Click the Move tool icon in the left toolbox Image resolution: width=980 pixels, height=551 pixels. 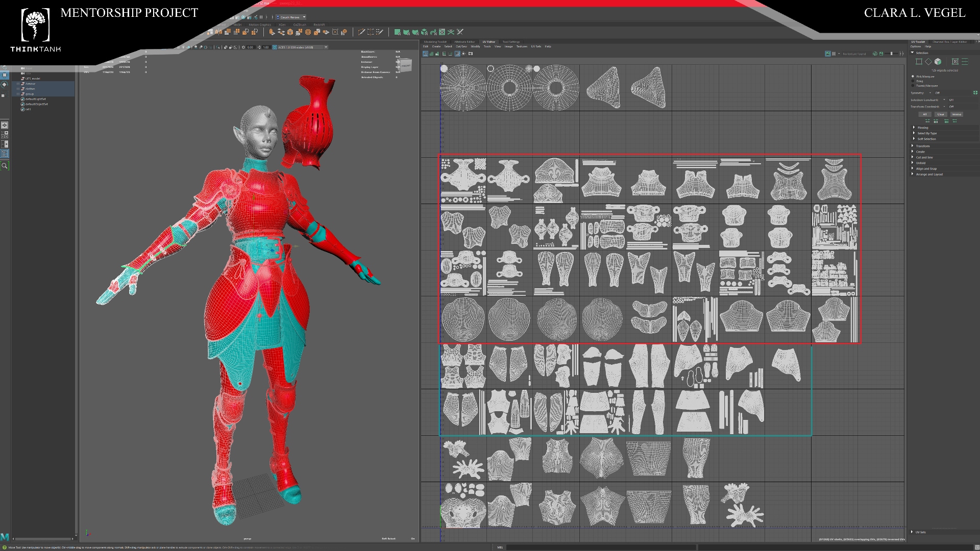point(5,75)
